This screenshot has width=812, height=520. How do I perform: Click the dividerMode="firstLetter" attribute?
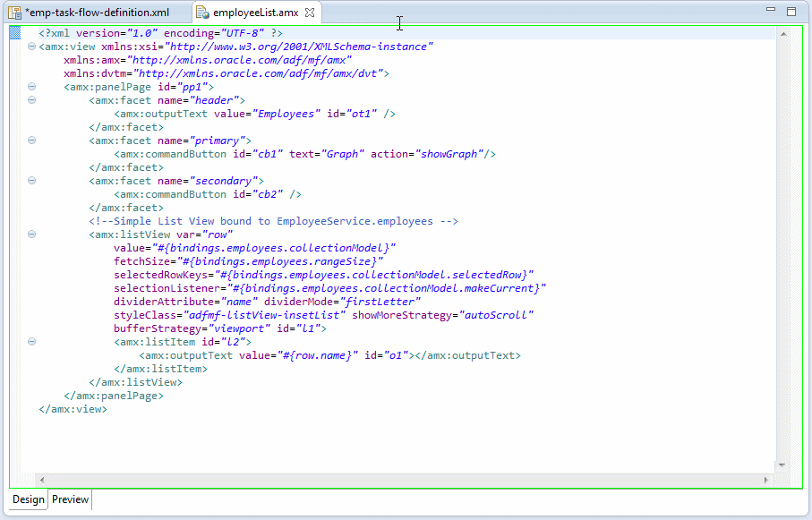342,302
